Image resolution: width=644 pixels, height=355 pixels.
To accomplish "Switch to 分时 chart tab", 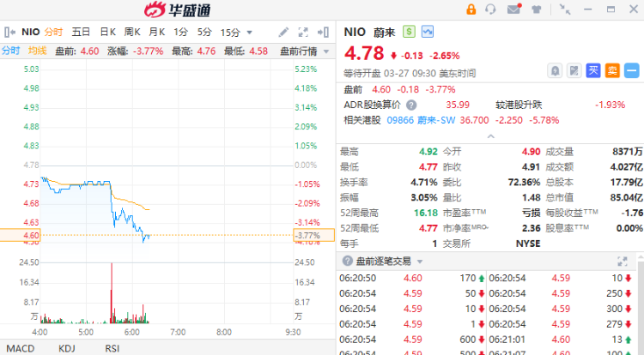I will tap(53, 32).
